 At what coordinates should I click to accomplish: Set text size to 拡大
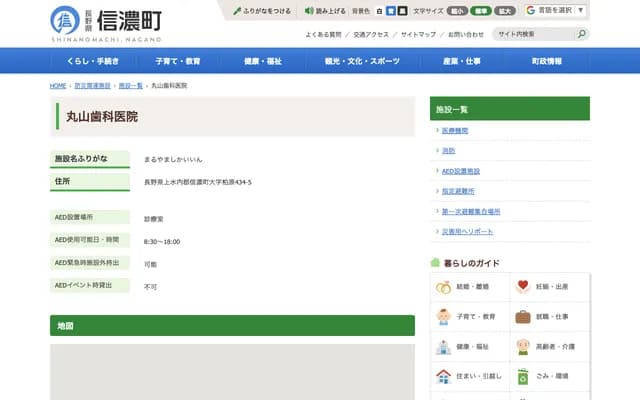(x=506, y=10)
